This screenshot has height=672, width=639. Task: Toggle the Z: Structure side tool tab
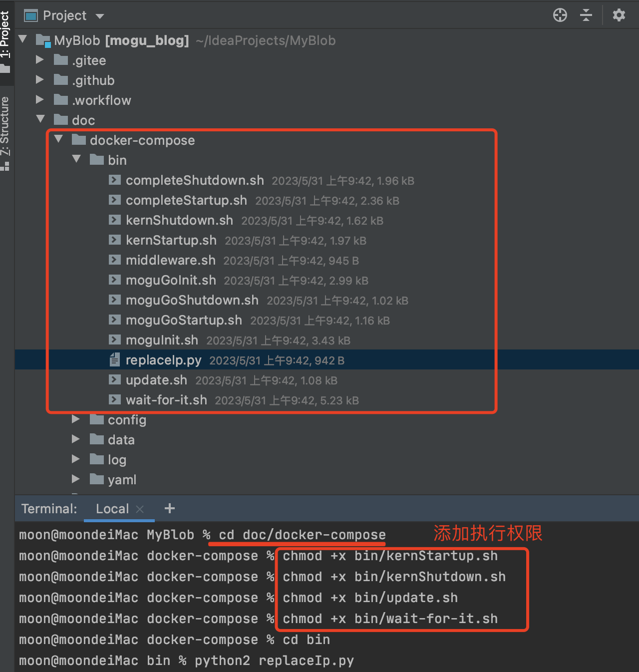[x=5, y=133]
